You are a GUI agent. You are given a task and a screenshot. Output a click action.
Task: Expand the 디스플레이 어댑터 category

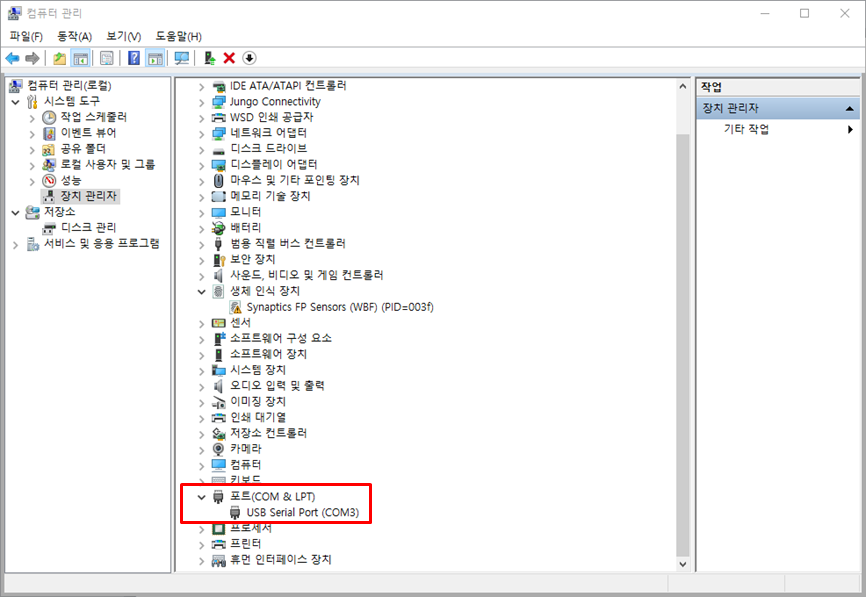point(202,165)
